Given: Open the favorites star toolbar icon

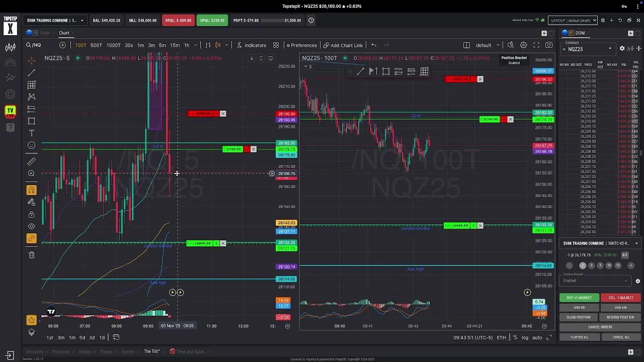Looking at the screenshot, I should tap(31, 320).
